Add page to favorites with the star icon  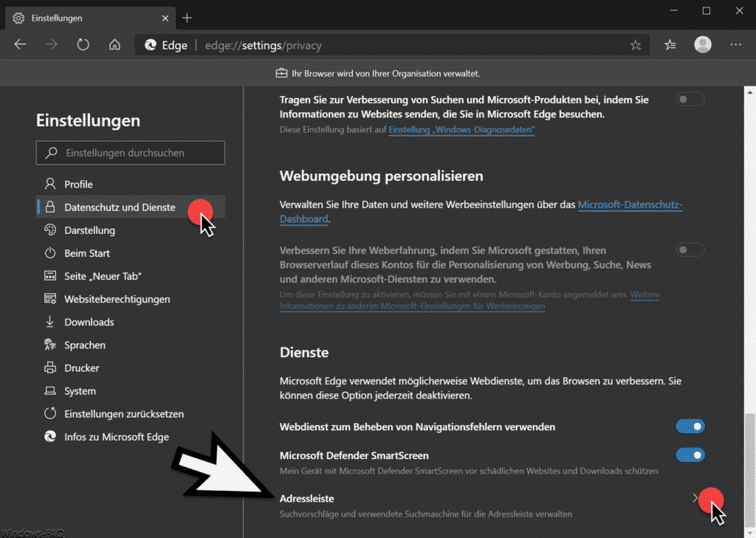[636, 45]
